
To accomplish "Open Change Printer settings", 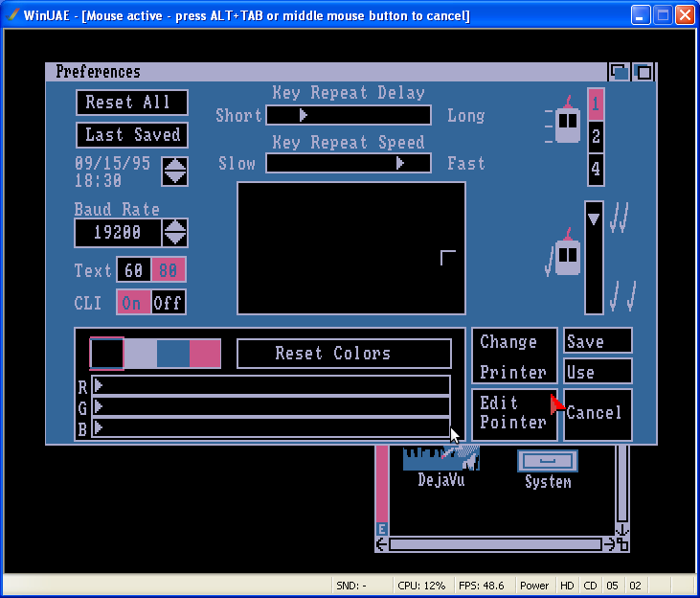I will click(x=514, y=356).
